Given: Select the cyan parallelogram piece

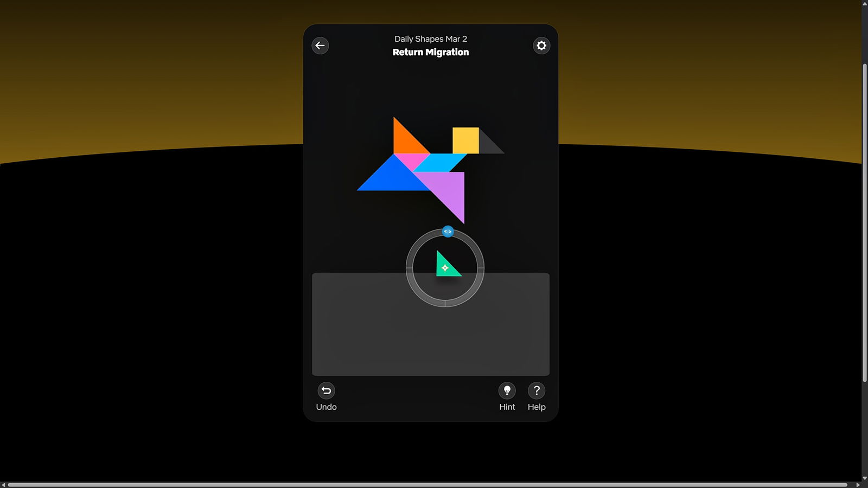Looking at the screenshot, I should tap(441, 162).
